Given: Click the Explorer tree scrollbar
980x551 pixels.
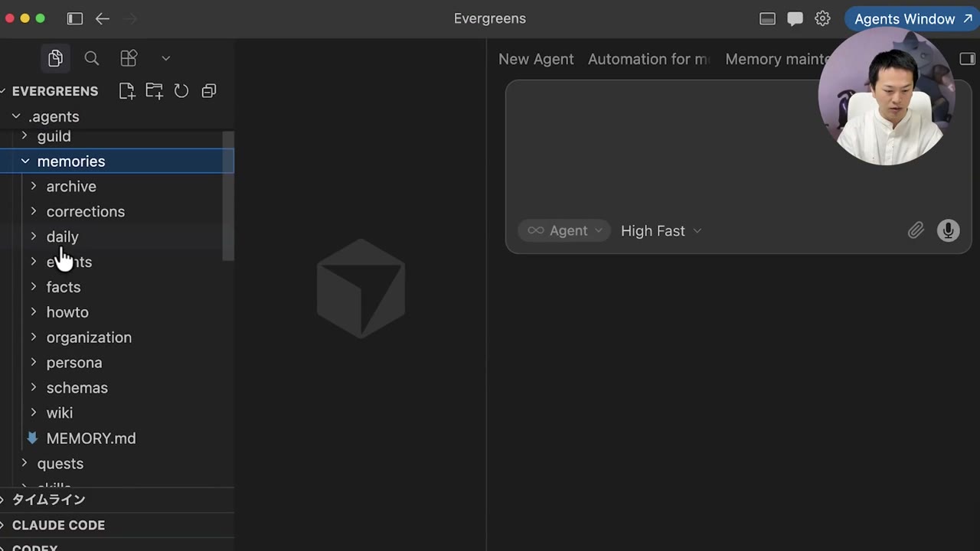Looking at the screenshot, I should point(228,195).
